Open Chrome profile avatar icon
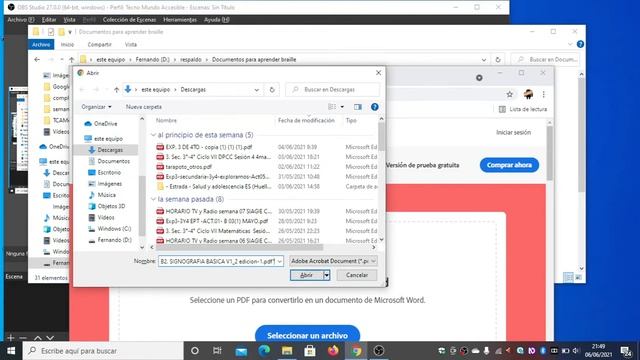Screen dimensions: 640x360 (x=528, y=94)
